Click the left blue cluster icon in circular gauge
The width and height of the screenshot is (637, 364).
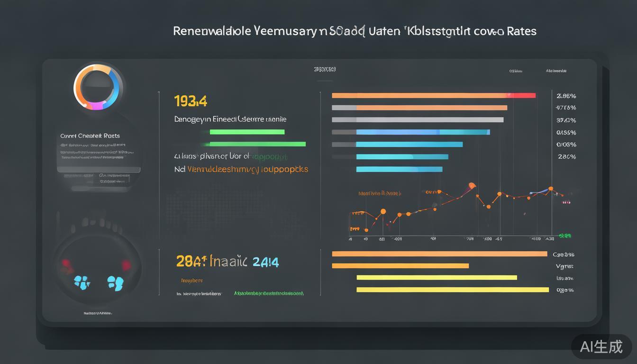[82, 283]
